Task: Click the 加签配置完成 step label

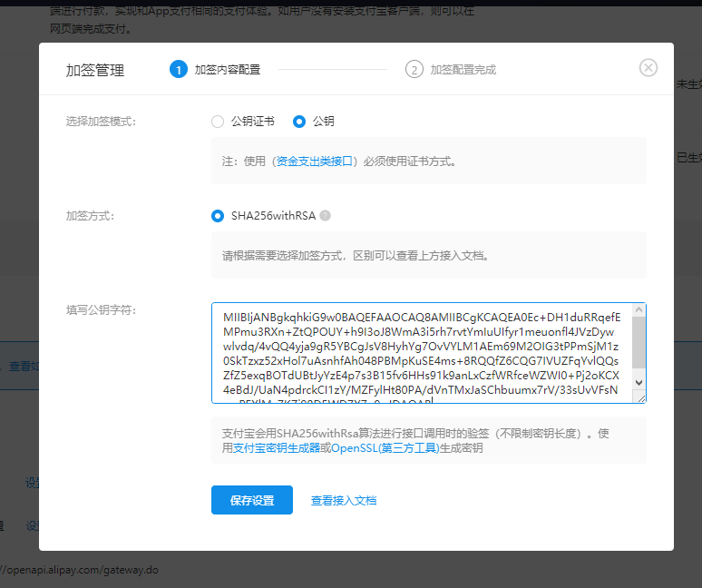Action: (463, 69)
